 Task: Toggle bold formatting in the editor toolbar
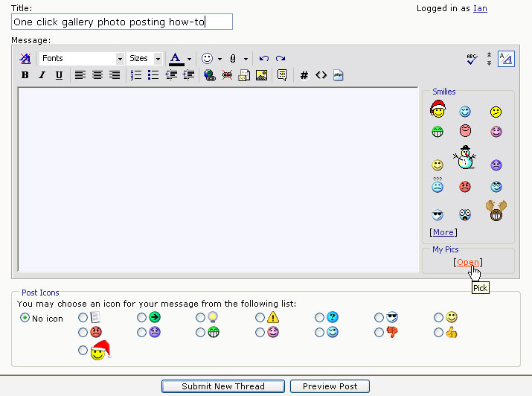(25, 75)
